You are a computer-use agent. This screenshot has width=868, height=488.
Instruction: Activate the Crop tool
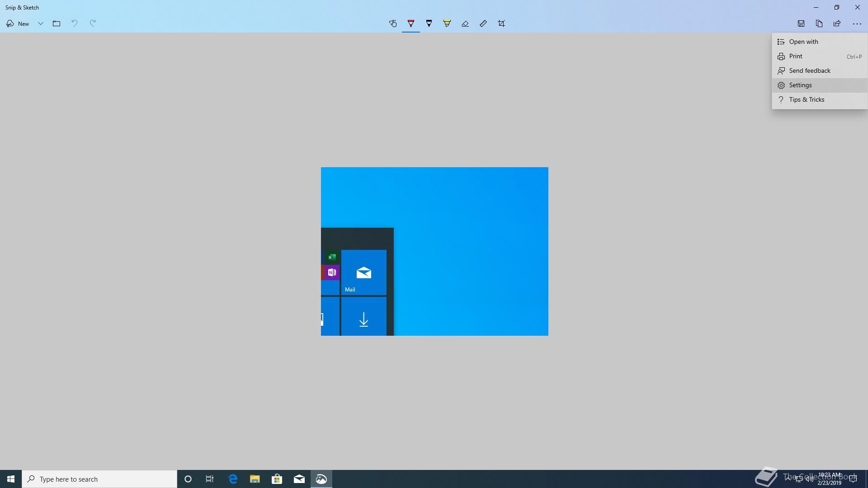501,23
